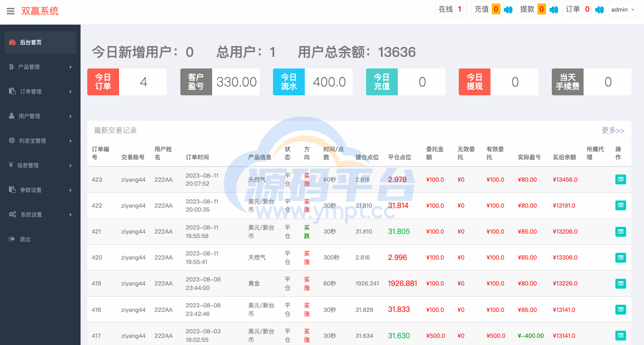Open details icon for order 420
Viewport: 644px width, 345px height.
coord(620,257)
